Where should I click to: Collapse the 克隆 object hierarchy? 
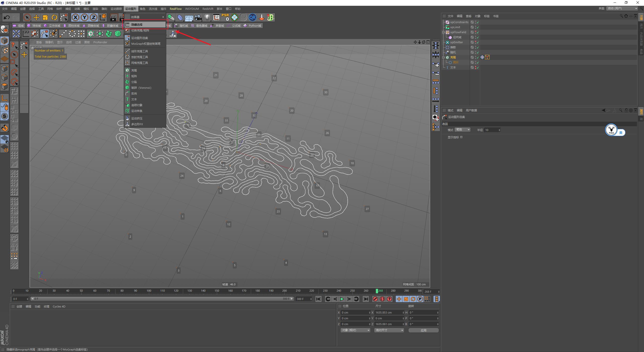click(444, 57)
